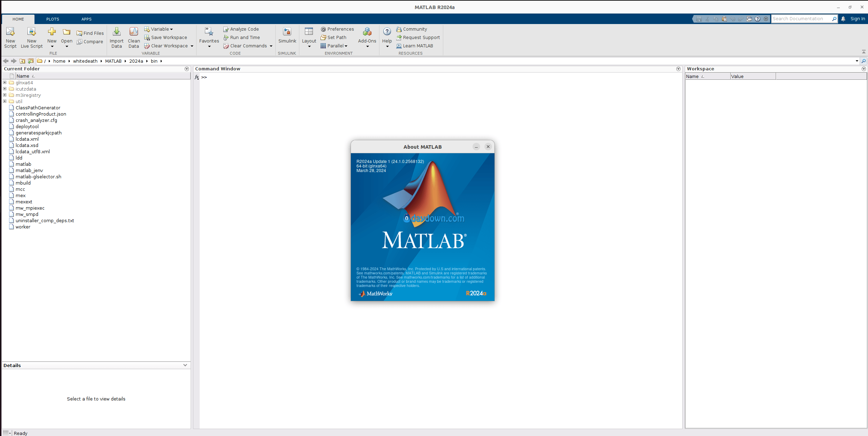Image resolution: width=868 pixels, height=436 pixels.
Task: Select the file mw_mpiexec
Action: point(30,208)
